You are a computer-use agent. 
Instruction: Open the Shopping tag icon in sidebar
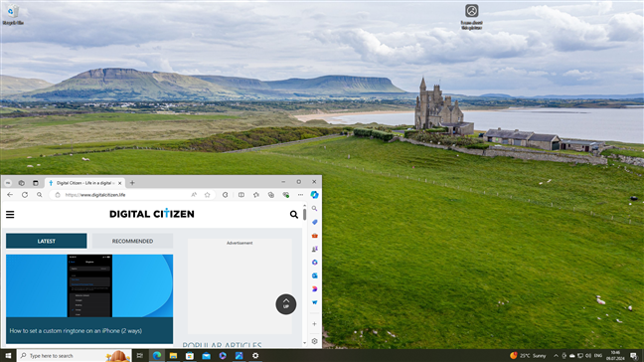pos(315,222)
